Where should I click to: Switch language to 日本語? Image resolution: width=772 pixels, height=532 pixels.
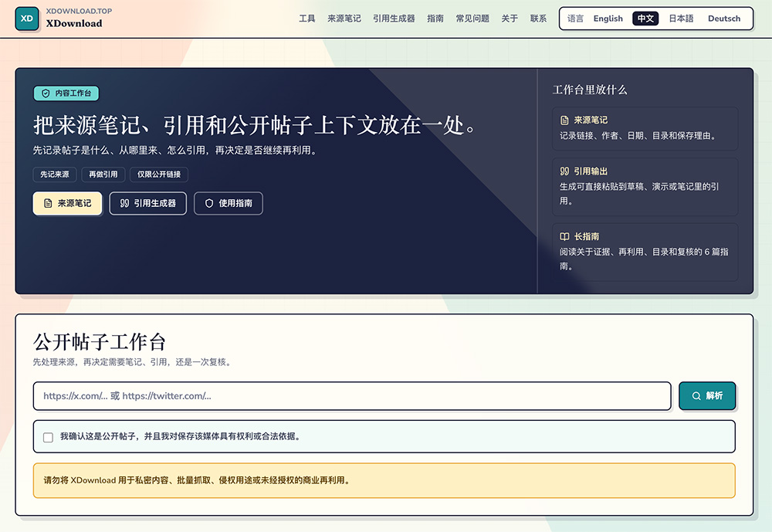681,19
